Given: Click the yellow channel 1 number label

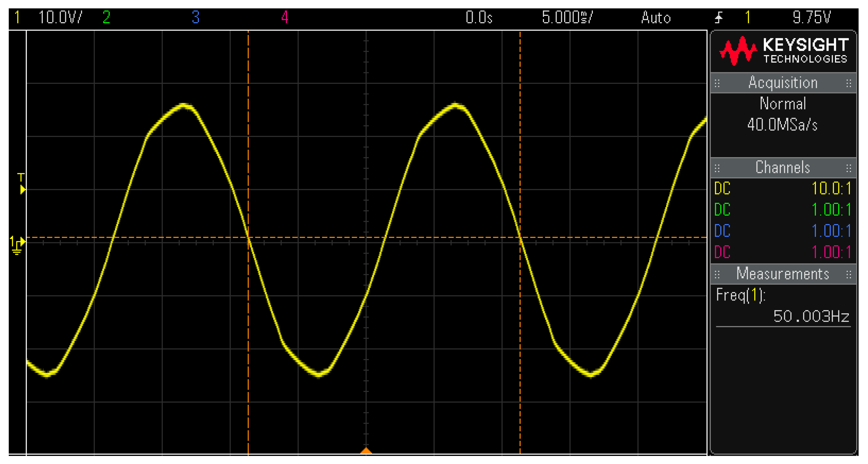Looking at the screenshot, I should tap(17, 17).
